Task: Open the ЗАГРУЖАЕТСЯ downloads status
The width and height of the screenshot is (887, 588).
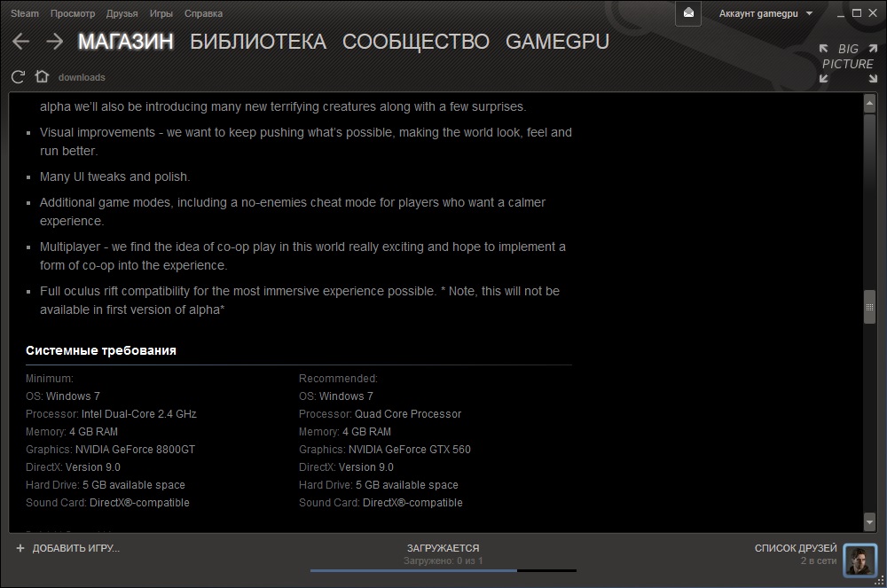Action: pyautogui.click(x=443, y=548)
